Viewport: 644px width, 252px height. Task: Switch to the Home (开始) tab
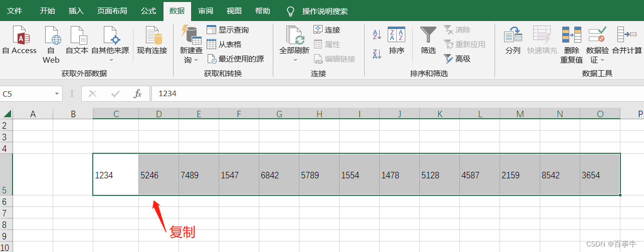[48, 11]
